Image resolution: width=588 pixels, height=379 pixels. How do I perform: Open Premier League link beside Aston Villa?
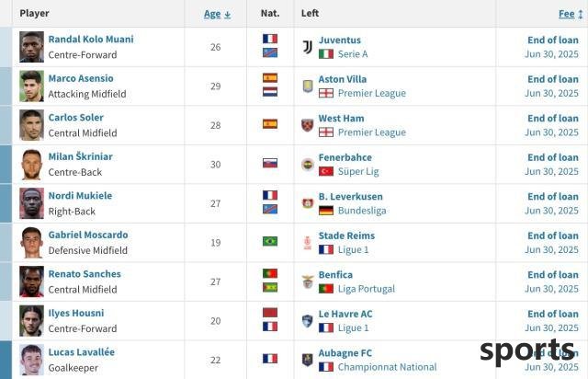pyautogui.click(x=371, y=93)
